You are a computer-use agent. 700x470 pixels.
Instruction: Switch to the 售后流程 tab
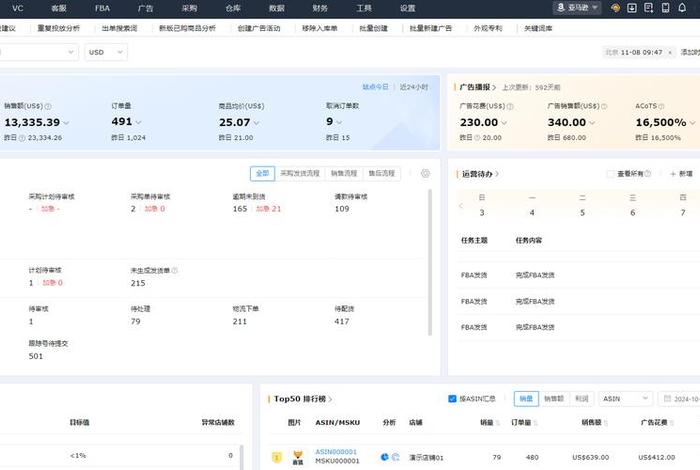(382, 174)
